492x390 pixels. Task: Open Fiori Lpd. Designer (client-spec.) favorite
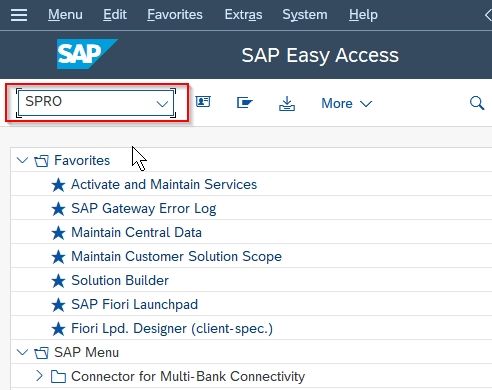(x=172, y=329)
